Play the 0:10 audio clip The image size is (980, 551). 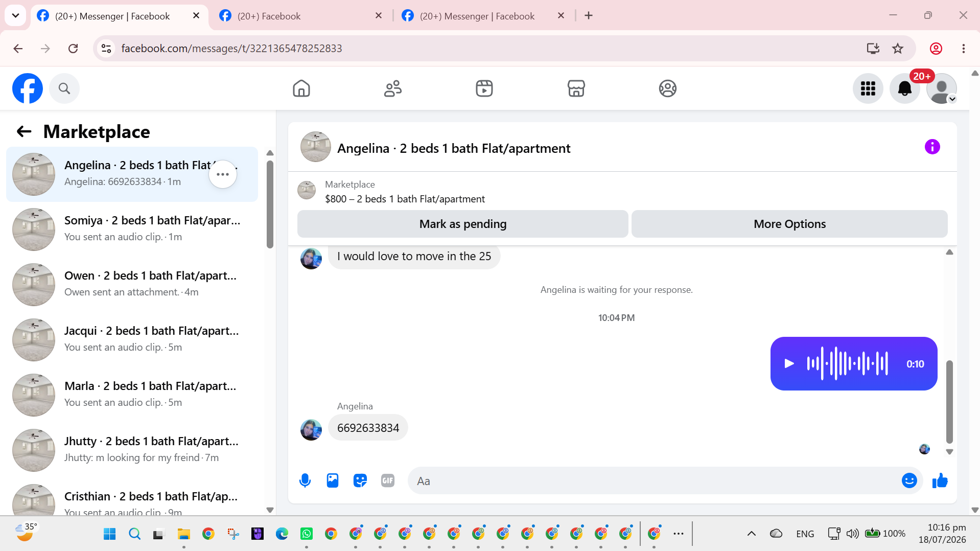(789, 363)
